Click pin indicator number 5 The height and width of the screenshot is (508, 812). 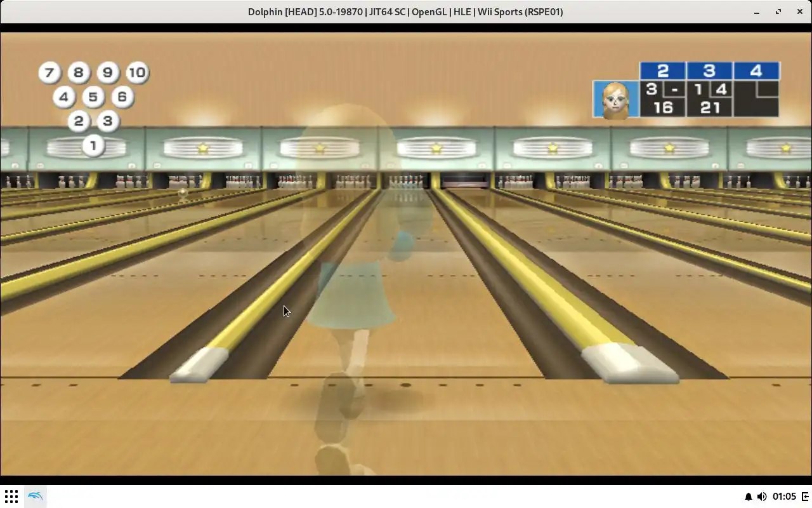pos(93,97)
